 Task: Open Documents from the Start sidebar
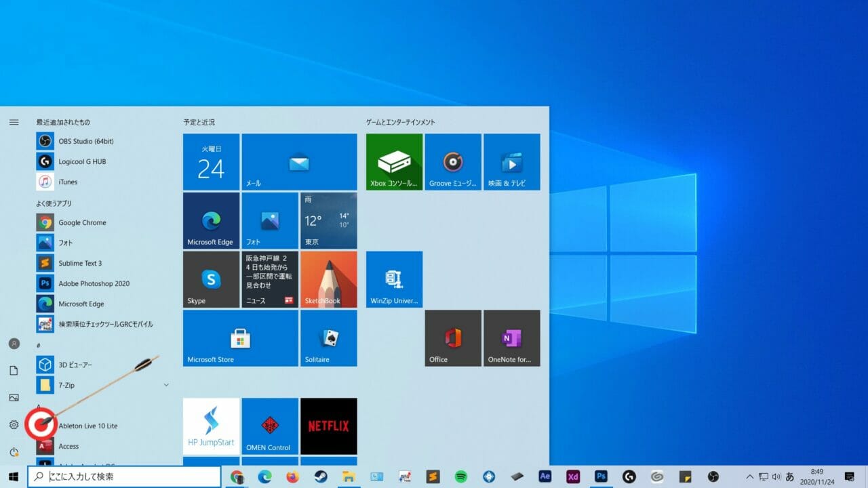click(14, 370)
